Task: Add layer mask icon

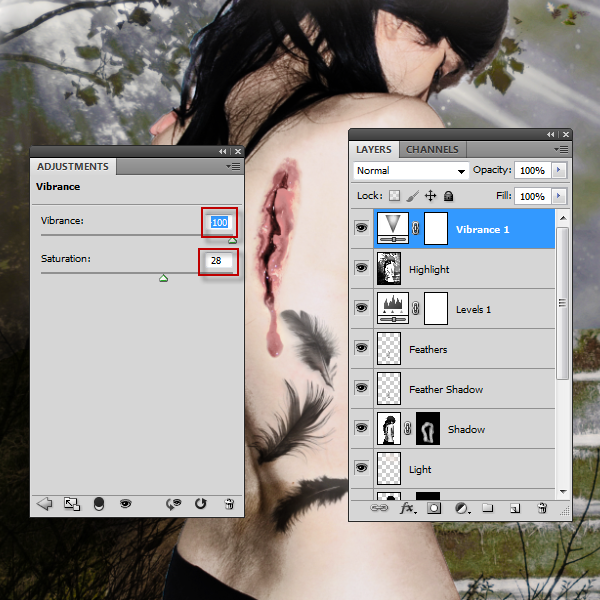Action: [x=434, y=508]
